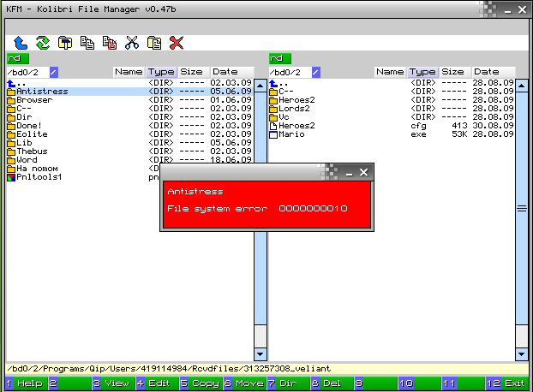
Task: Close the Antistress error dialog
Action: coord(364,173)
